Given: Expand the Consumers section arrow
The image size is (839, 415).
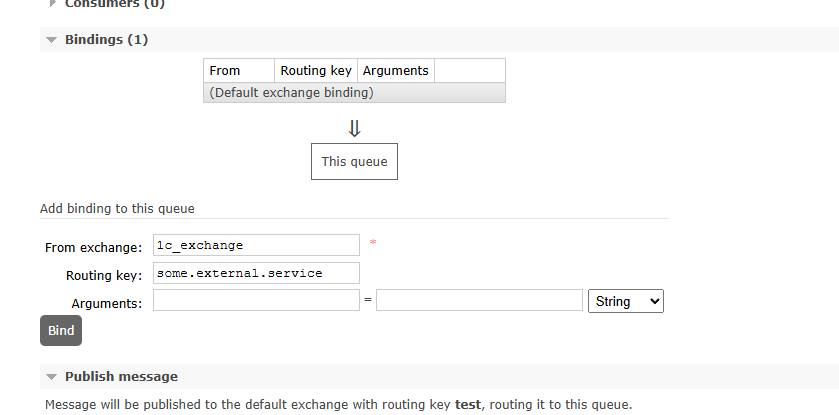Looking at the screenshot, I should coord(52,3).
